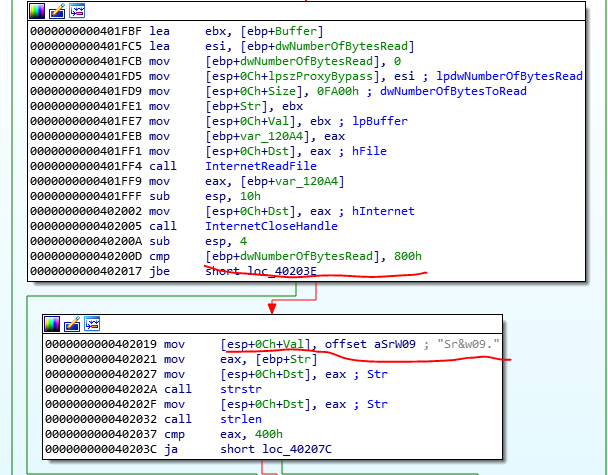608x475 pixels.
Task: Select address 0000000000401FF4
Action: [86, 166]
